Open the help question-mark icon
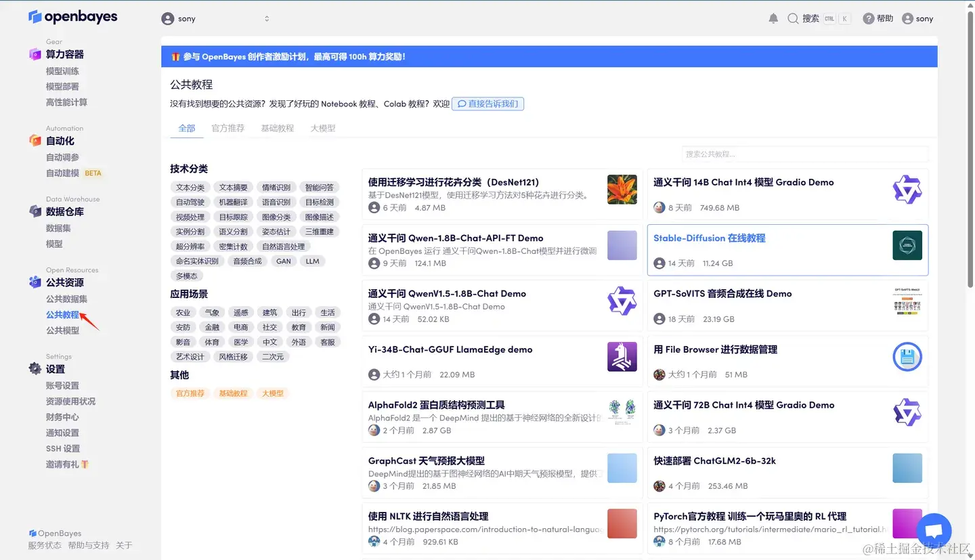The width and height of the screenshot is (975, 560). pos(869,19)
